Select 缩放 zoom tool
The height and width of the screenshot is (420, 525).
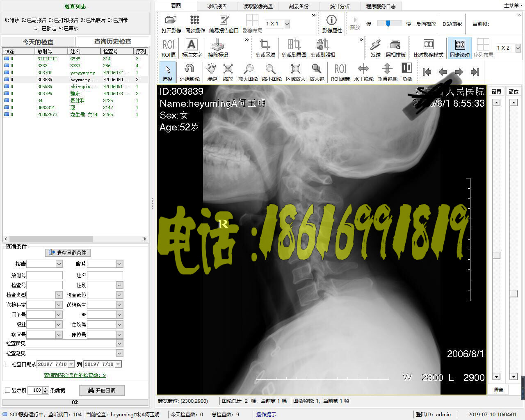point(228,72)
